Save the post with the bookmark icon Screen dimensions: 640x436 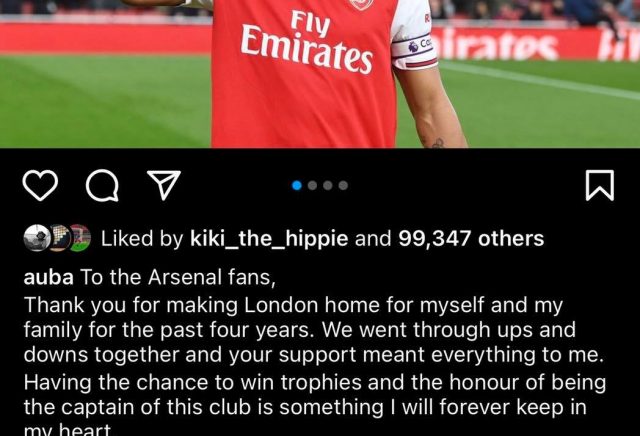598,185
